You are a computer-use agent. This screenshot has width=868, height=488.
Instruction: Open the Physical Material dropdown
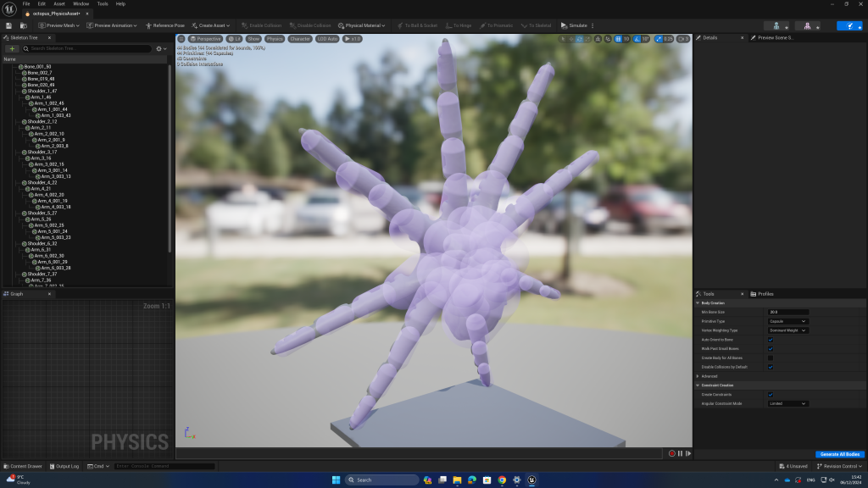pyautogui.click(x=361, y=25)
